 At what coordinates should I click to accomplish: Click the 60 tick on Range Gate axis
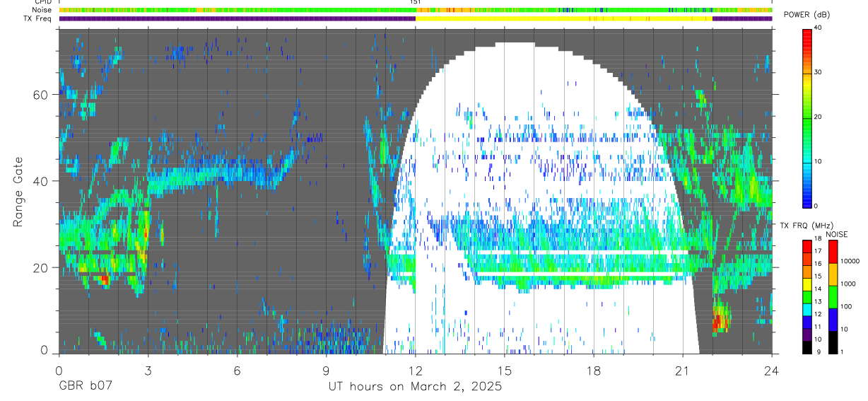[41, 95]
